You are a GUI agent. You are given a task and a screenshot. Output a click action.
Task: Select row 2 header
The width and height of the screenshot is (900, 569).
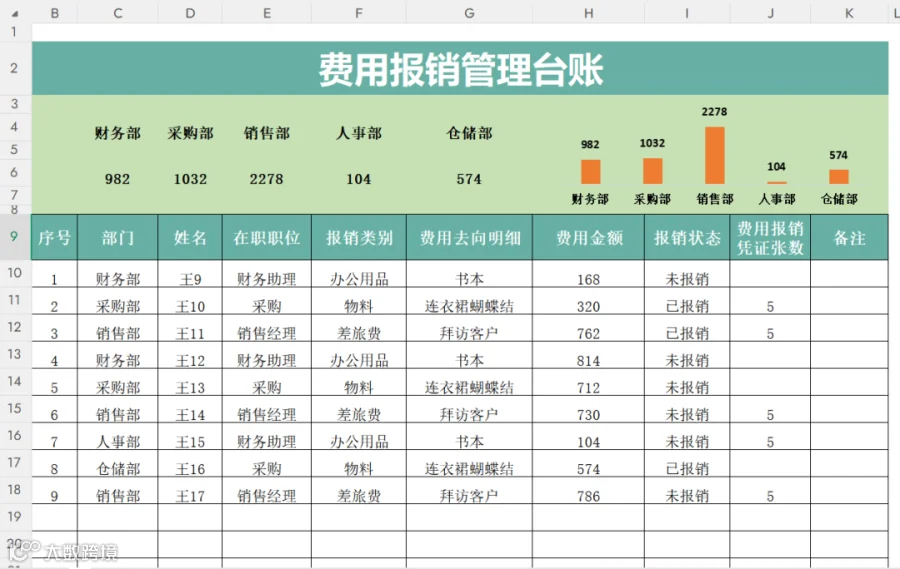(14, 68)
